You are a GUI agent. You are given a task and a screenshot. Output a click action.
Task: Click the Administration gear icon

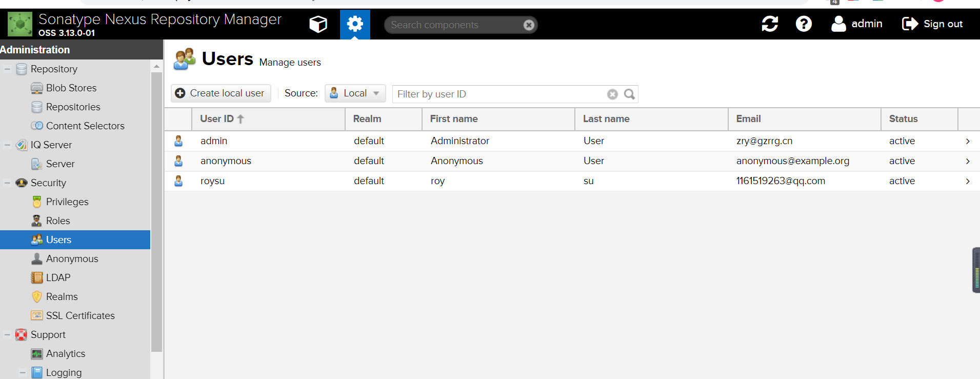(355, 24)
